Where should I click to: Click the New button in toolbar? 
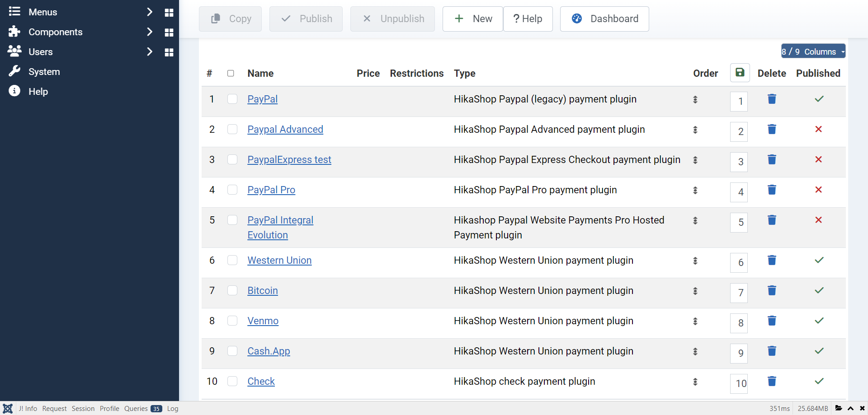[x=472, y=19]
